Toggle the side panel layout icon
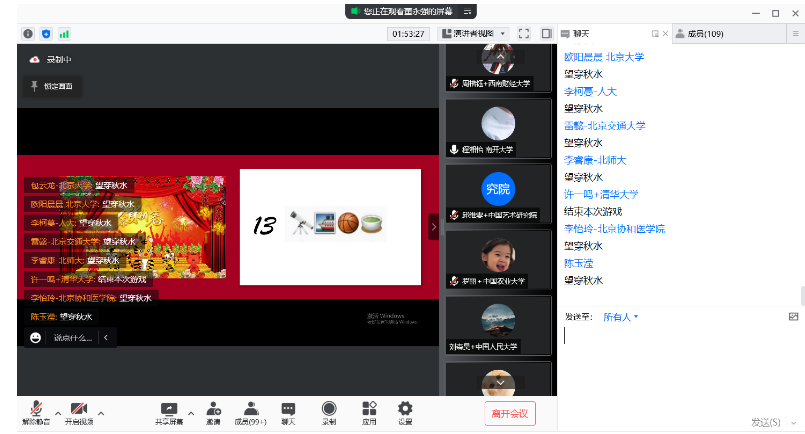This screenshot has width=805, height=434. 547,34
